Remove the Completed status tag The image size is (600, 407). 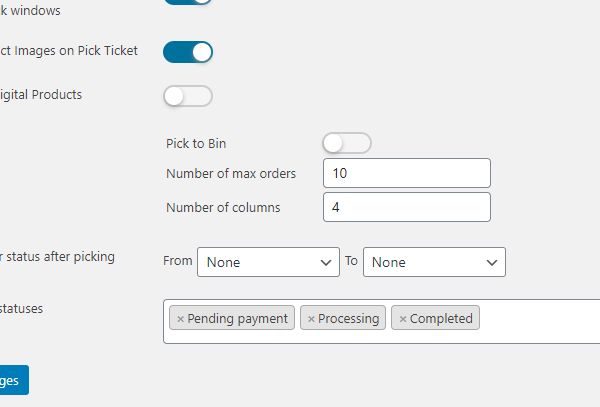coord(403,319)
